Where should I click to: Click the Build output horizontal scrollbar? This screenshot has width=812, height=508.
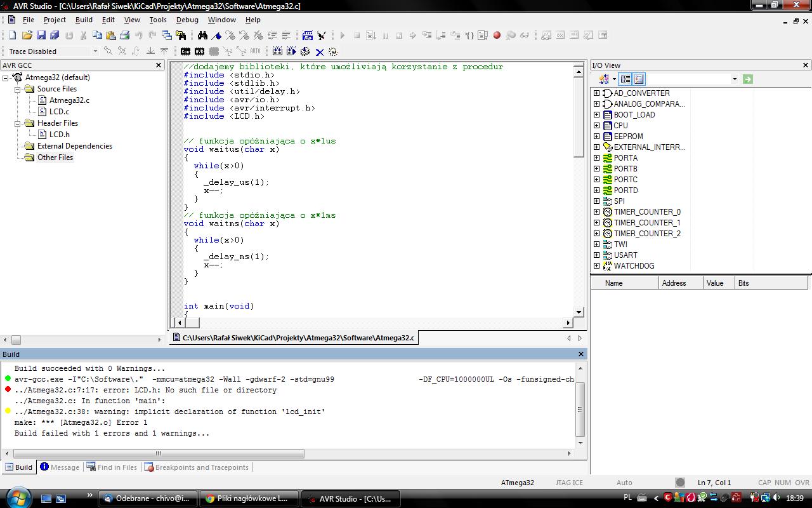159,453
